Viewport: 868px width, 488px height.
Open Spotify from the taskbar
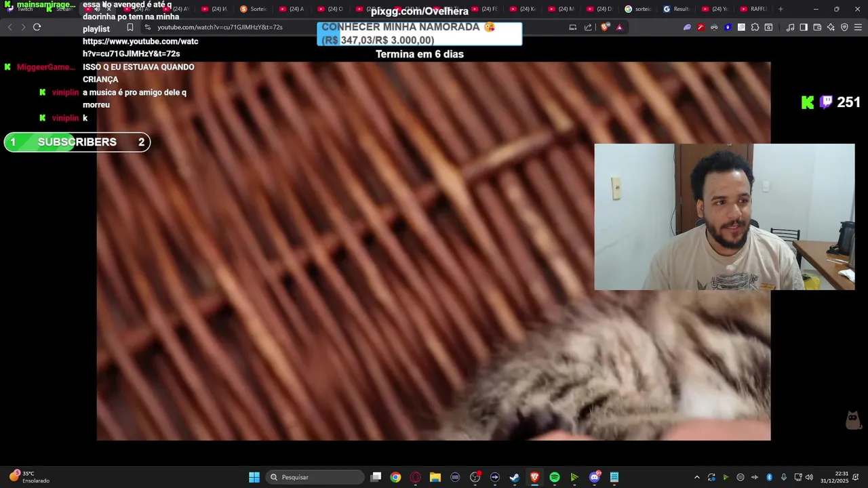pos(555,477)
